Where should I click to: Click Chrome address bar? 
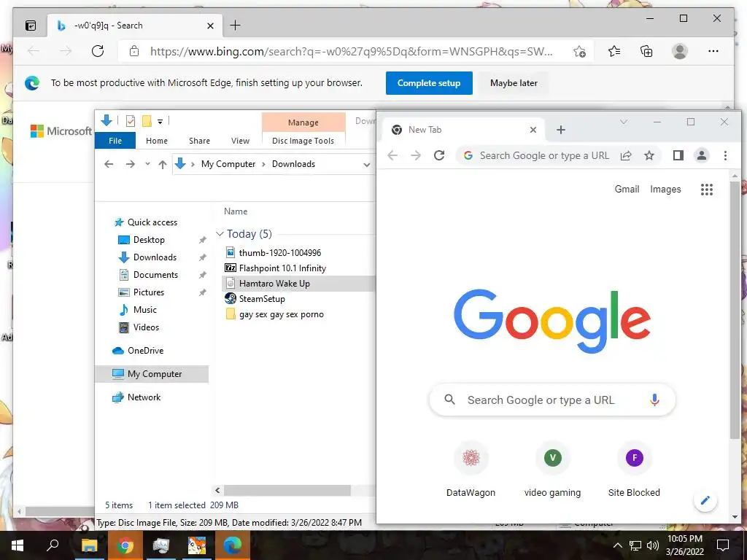(x=543, y=156)
